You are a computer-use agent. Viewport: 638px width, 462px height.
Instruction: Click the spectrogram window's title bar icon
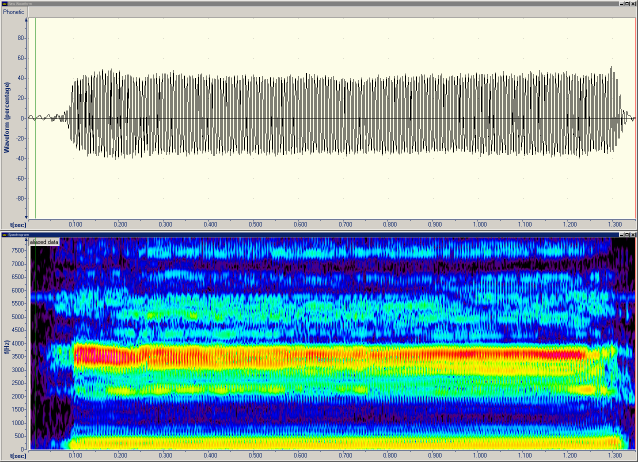pyautogui.click(x=4, y=235)
